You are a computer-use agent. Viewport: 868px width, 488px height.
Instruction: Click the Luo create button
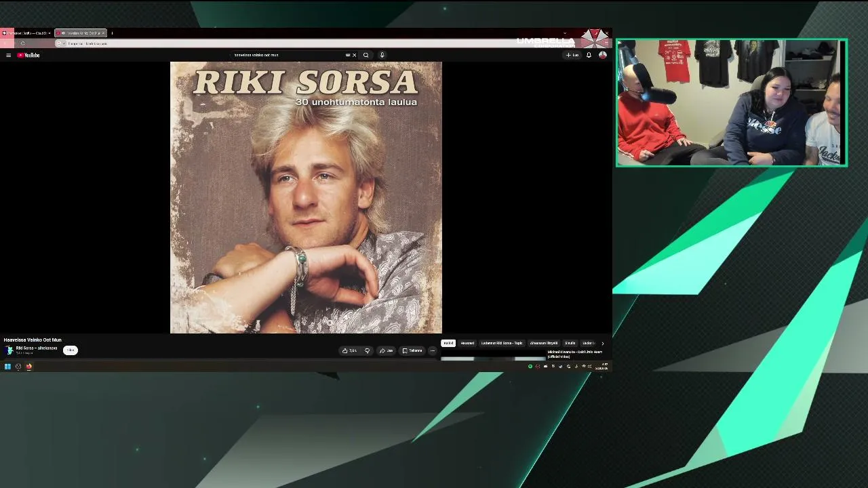click(573, 55)
